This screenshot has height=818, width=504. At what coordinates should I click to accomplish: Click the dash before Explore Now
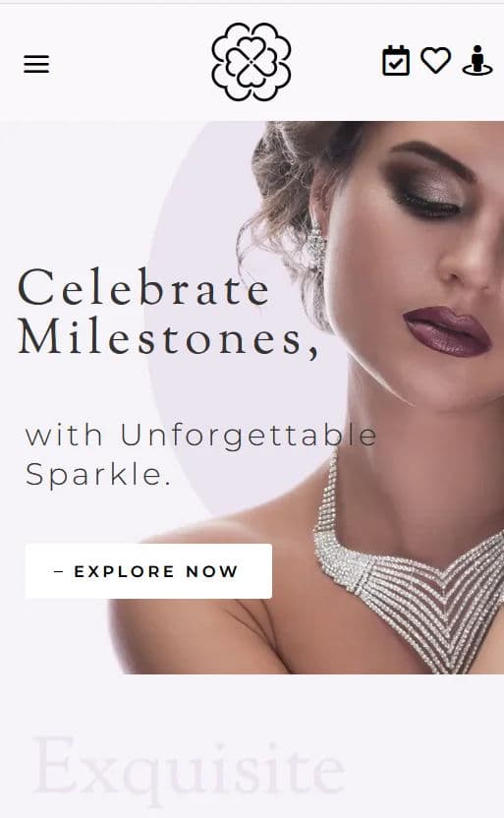click(x=59, y=572)
